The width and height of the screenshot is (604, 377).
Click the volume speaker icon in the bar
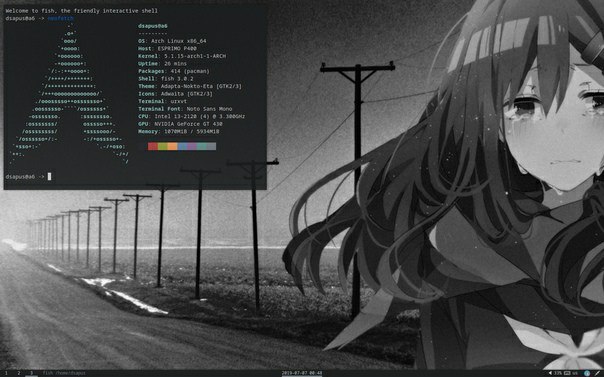550,373
